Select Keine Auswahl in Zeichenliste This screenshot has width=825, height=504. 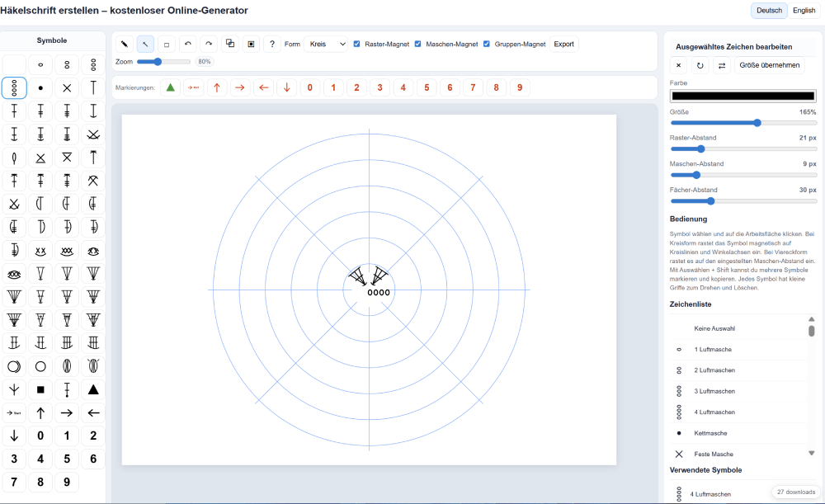click(x=738, y=328)
